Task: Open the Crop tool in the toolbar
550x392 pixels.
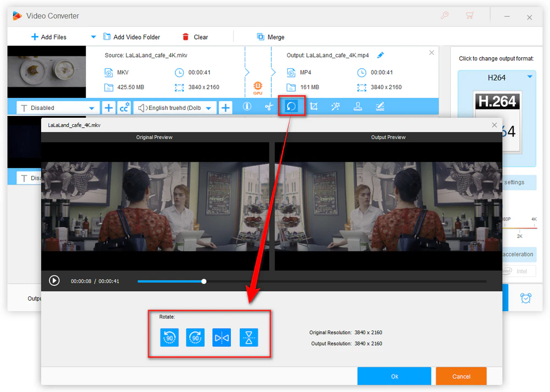Action: pos(313,106)
